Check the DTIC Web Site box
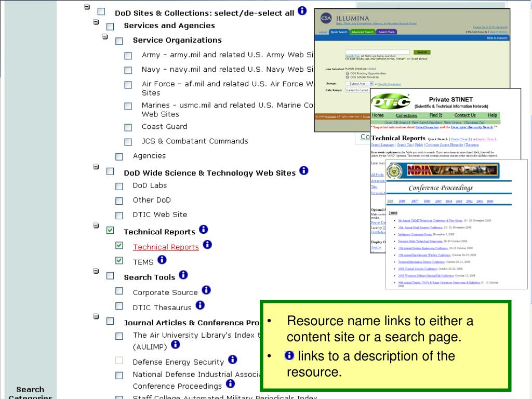532x399 pixels. tap(119, 216)
